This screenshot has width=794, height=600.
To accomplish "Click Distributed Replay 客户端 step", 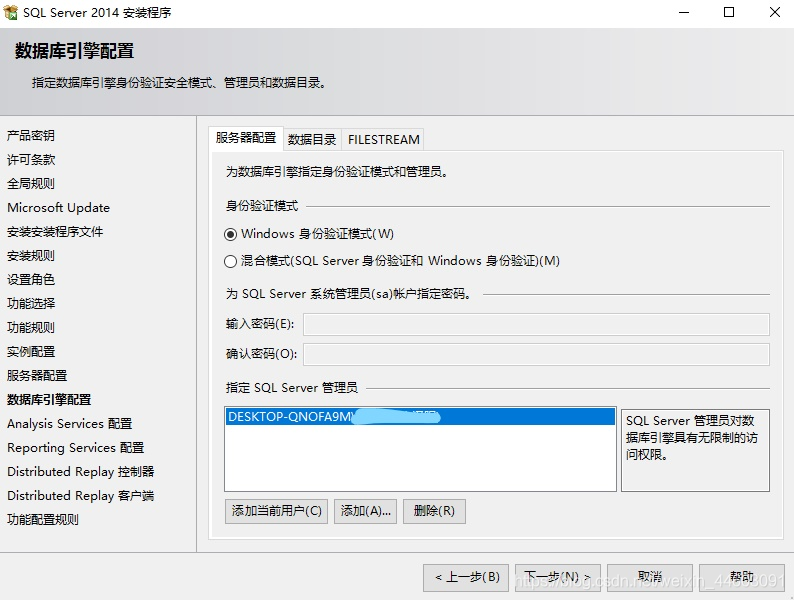I will (81, 496).
